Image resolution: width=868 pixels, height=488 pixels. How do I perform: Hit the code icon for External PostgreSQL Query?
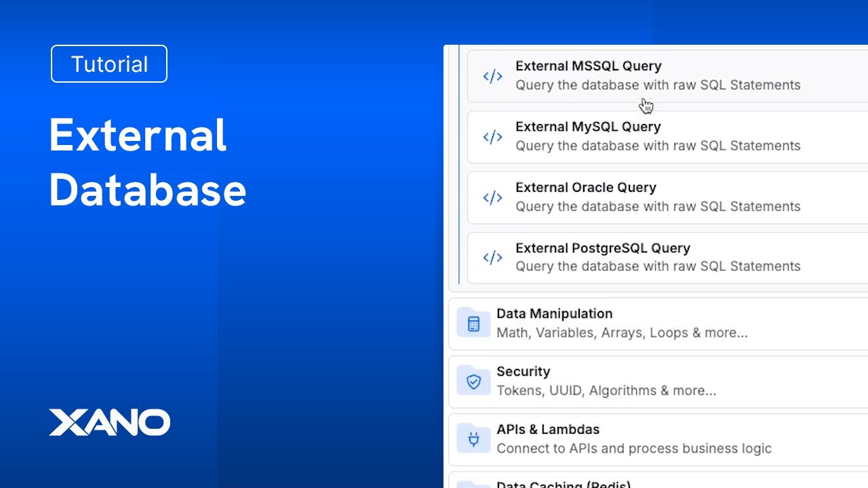[492, 258]
